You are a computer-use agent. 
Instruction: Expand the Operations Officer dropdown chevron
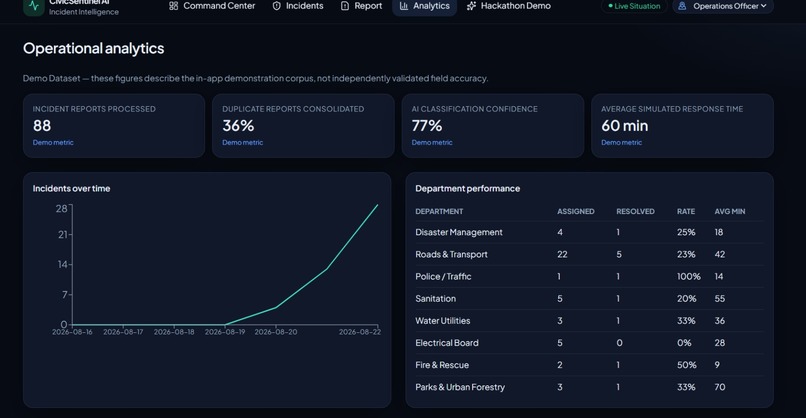point(763,6)
